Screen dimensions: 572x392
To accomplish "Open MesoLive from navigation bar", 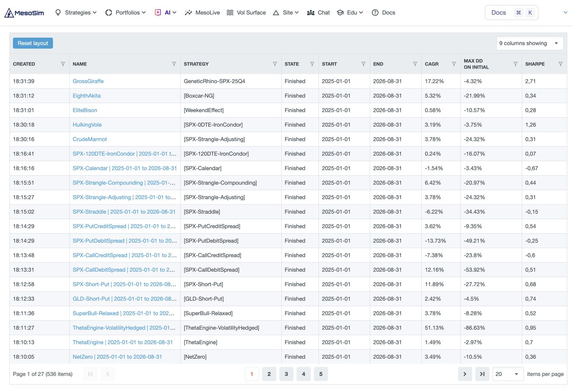I will (x=202, y=13).
